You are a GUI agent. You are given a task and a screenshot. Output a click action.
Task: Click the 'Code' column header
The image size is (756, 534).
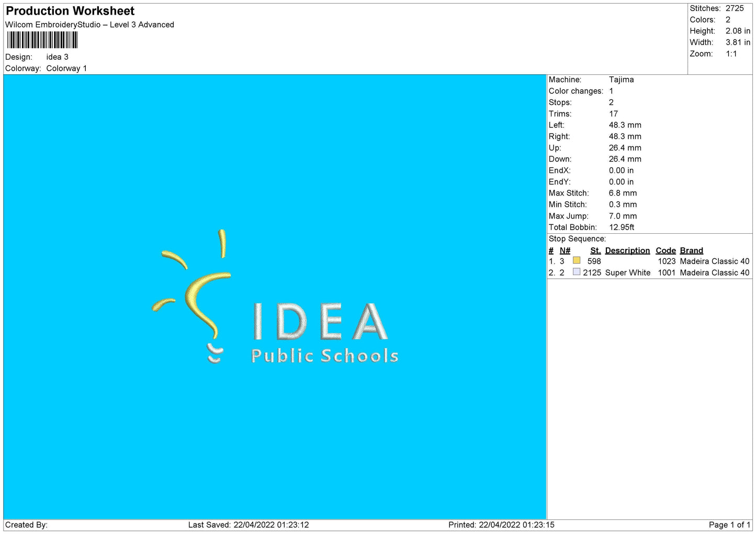click(665, 251)
